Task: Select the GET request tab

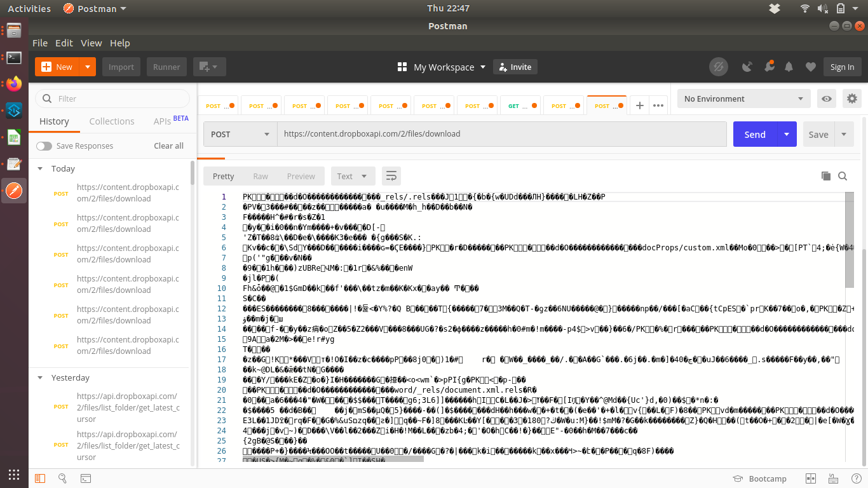Action: [521, 105]
